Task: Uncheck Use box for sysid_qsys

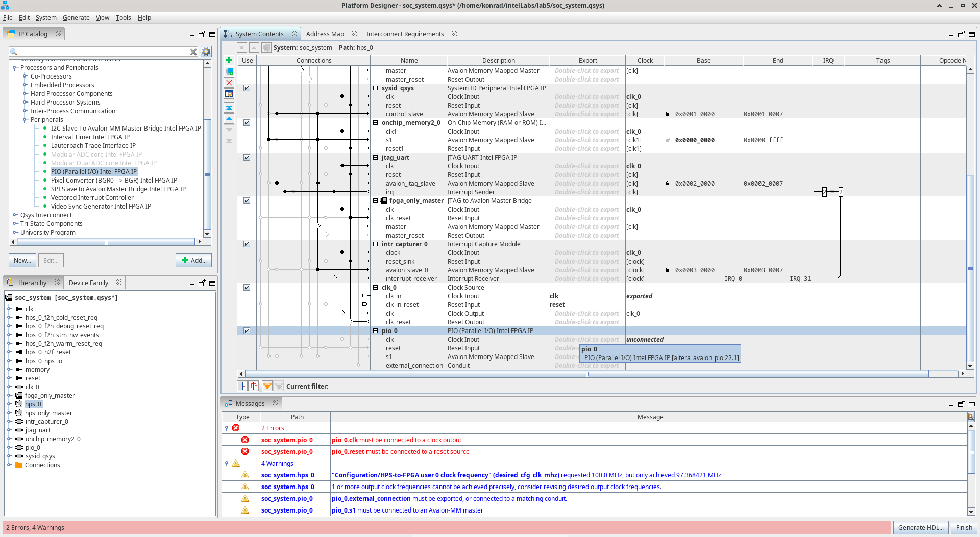Action: (x=247, y=88)
